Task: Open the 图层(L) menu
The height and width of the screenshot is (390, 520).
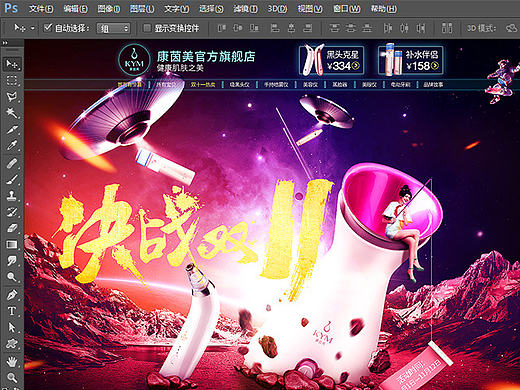Action: (142, 8)
